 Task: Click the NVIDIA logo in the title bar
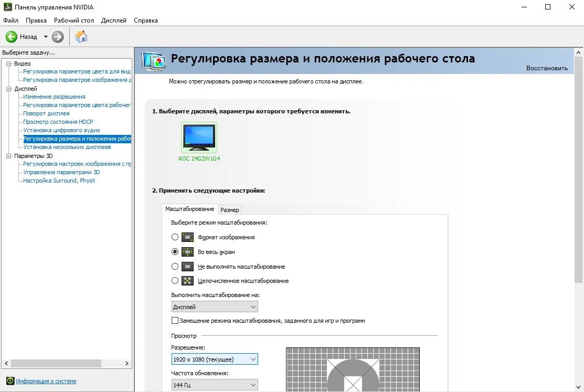tap(7, 7)
